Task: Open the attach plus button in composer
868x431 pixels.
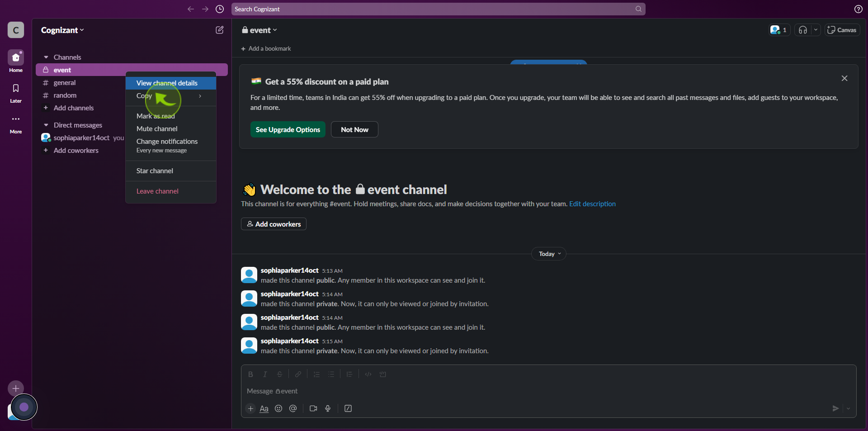Action: point(250,408)
